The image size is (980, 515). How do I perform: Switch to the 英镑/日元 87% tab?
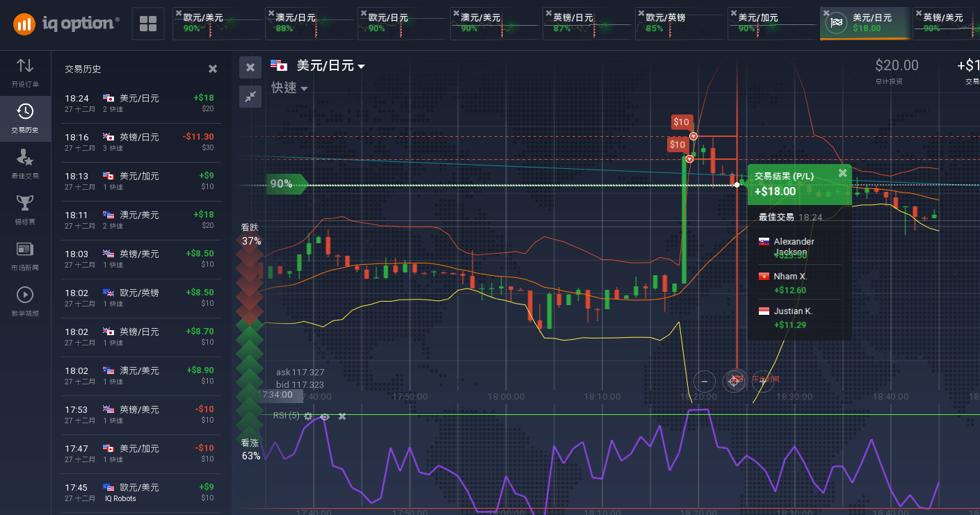[586, 24]
